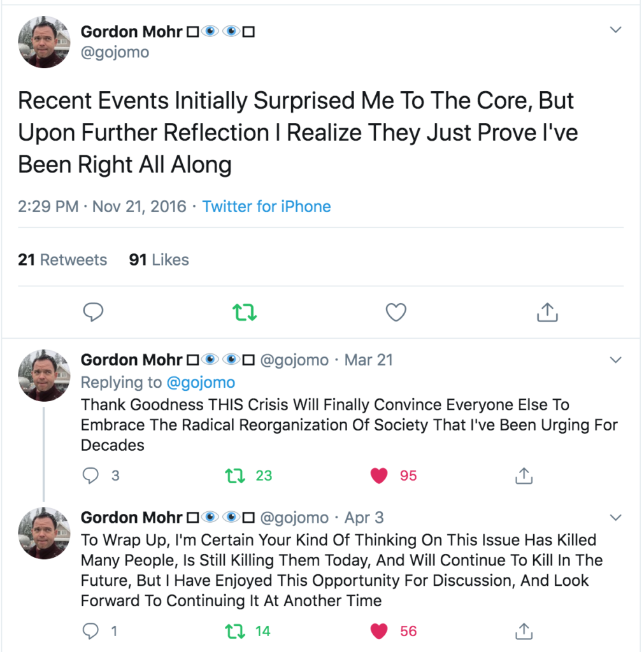
Task: Open the Twitter for iPhone source link
Action: [266, 207]
